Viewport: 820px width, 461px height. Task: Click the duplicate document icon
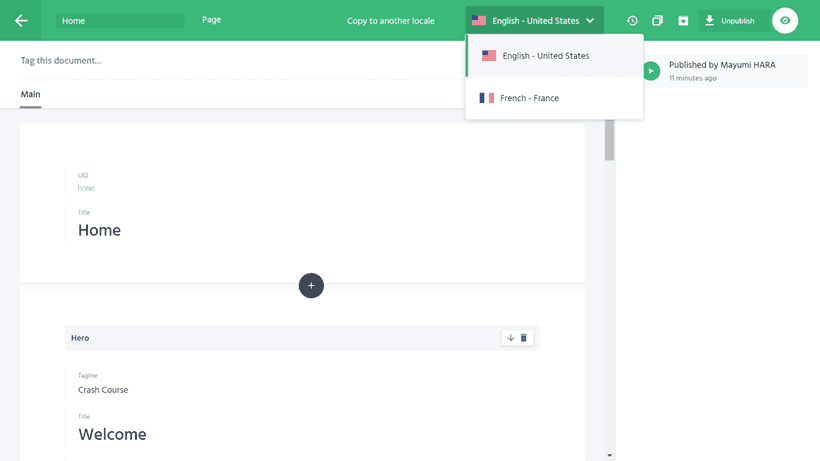657,21
